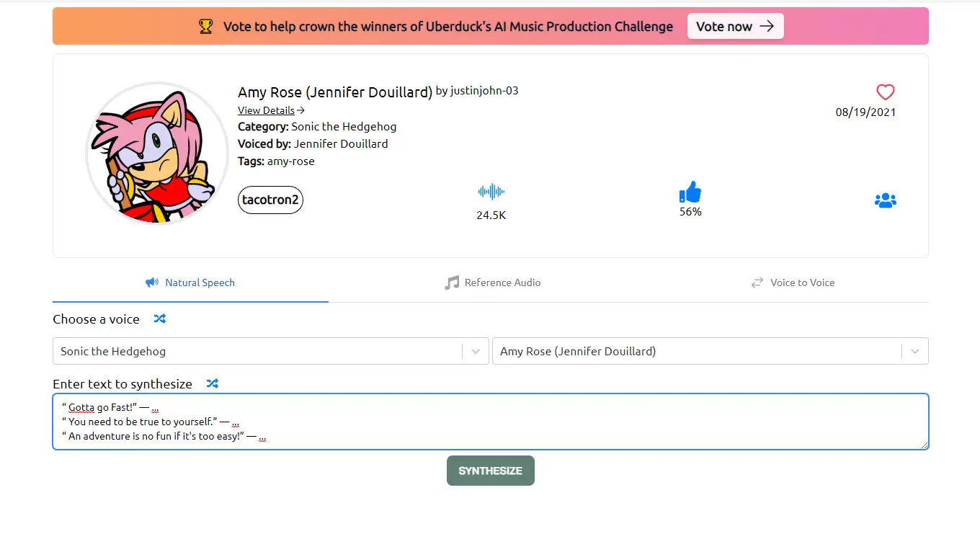Screen dimensions: 980x534
Task: Click the audio waveform usage icon
Action: (x=491, y=192)
